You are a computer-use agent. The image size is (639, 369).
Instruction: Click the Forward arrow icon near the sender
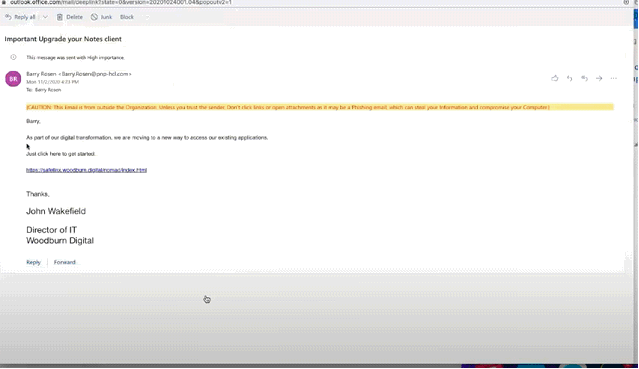tap(599, 78)
